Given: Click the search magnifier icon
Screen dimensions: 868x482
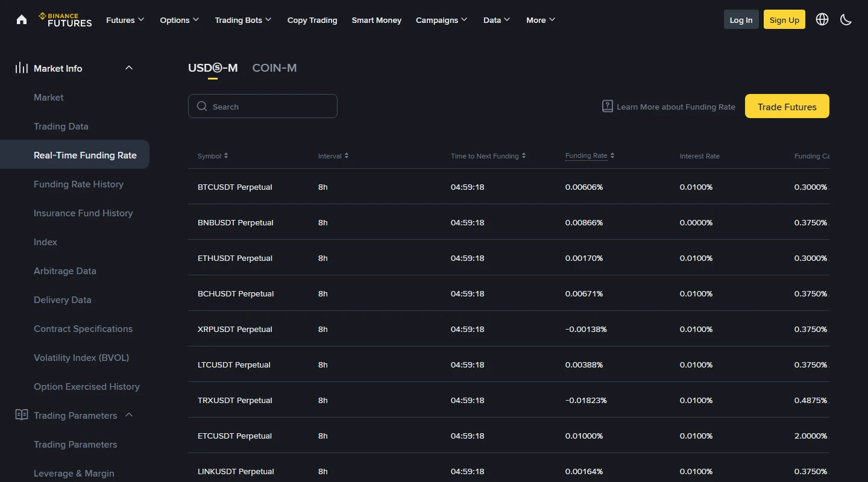Looking at the screenshot, I should pyautogui.click(x=202, y=106).
